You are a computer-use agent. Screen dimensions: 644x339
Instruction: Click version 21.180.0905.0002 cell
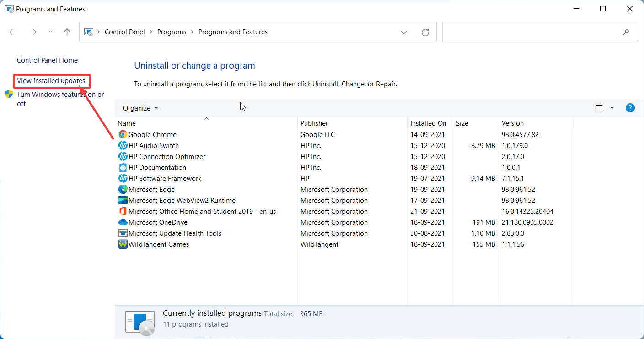point(527,222)
